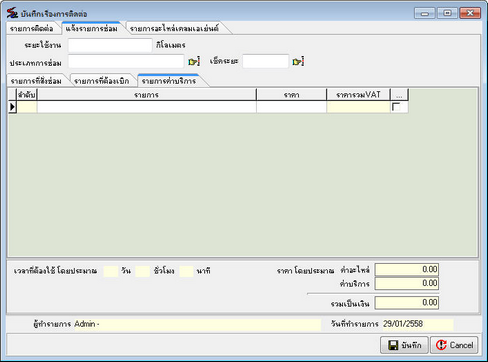Click the ค่าอะไหล่ amount field
This screenshot has height=362, width=488.
pos(407,269)
